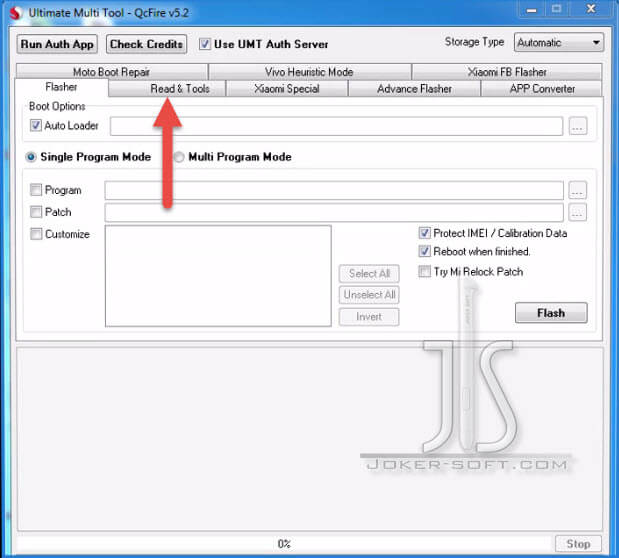Select Multi Program Mode radio button
The width and height of the screenshot is (619, 558).
coord(179,157)
